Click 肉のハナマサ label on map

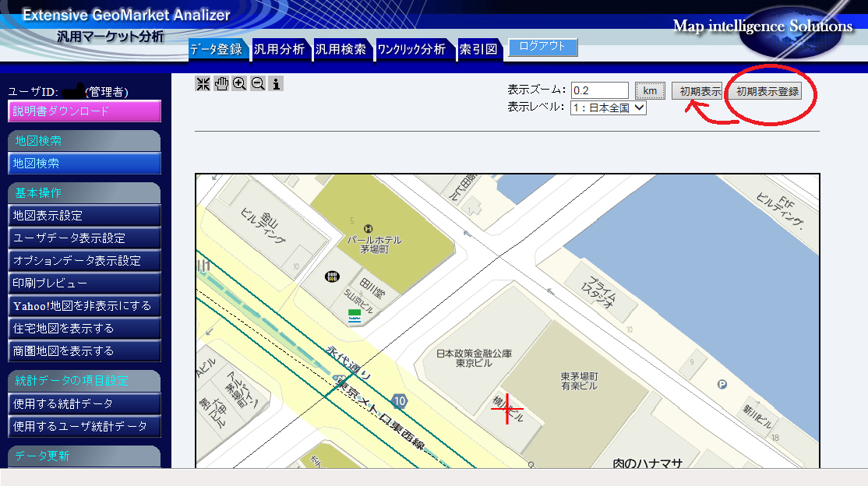point(647,463)
